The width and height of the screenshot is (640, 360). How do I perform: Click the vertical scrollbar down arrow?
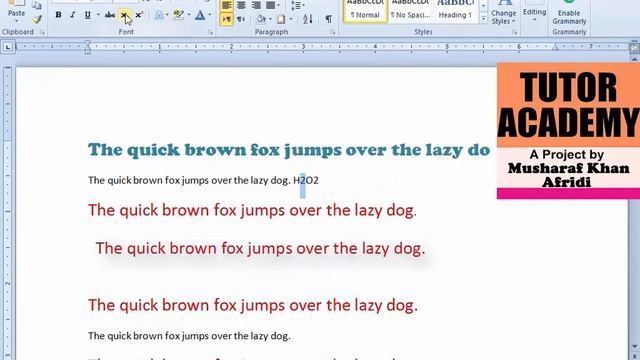pyautogui.click(x=635, y=347)
